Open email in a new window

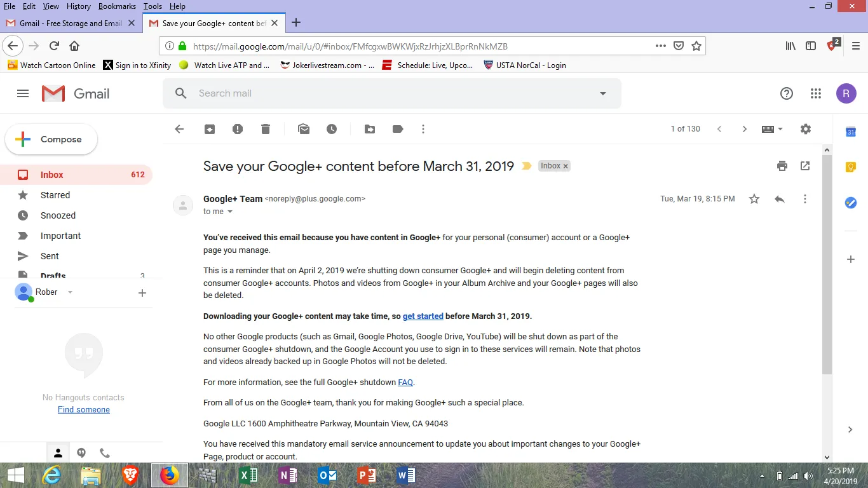(x=805, y=166)
